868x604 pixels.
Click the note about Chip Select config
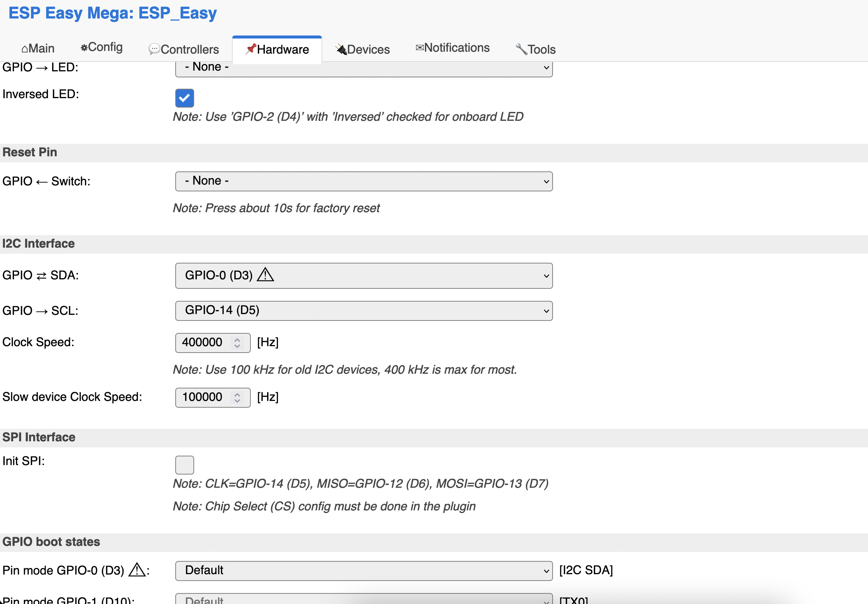tap(324, 507)
